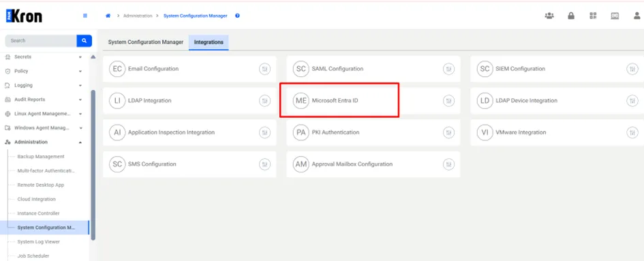Screen dimensions: 644x261
Task: Click the PA PKI Authentication badge
Action: coord(301,132)
